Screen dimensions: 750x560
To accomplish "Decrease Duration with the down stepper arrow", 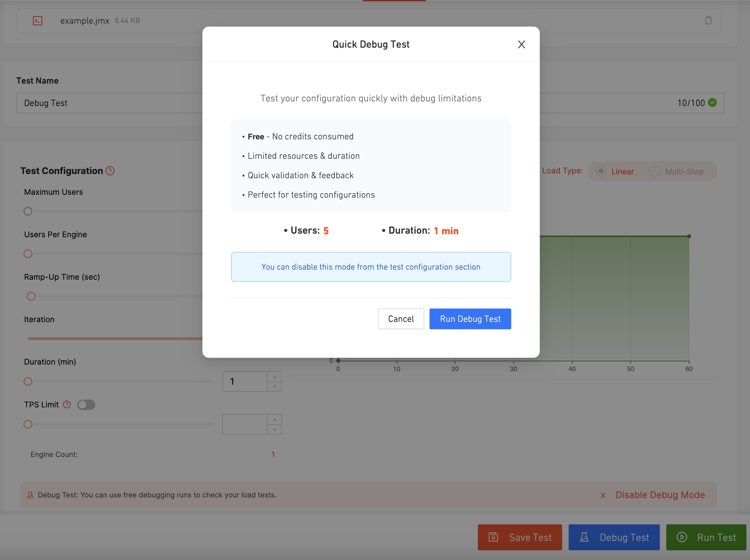I will (x=274, y=386).
